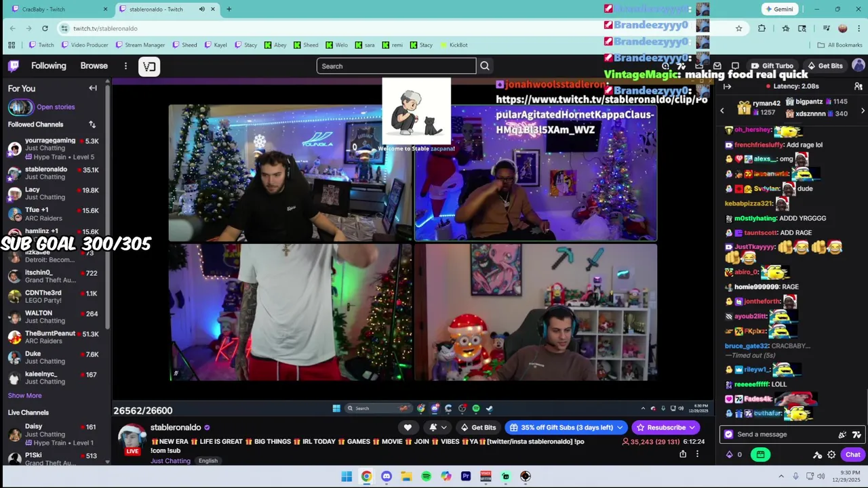Open File Explorer from the taskbar
This screenshot has height=488, width=868.
point(406,476)
